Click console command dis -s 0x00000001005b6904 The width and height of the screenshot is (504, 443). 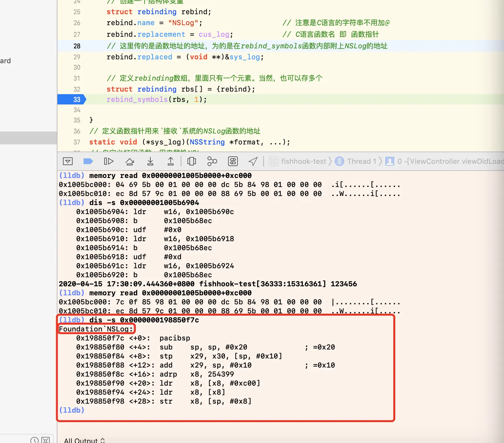pos(144,202)
